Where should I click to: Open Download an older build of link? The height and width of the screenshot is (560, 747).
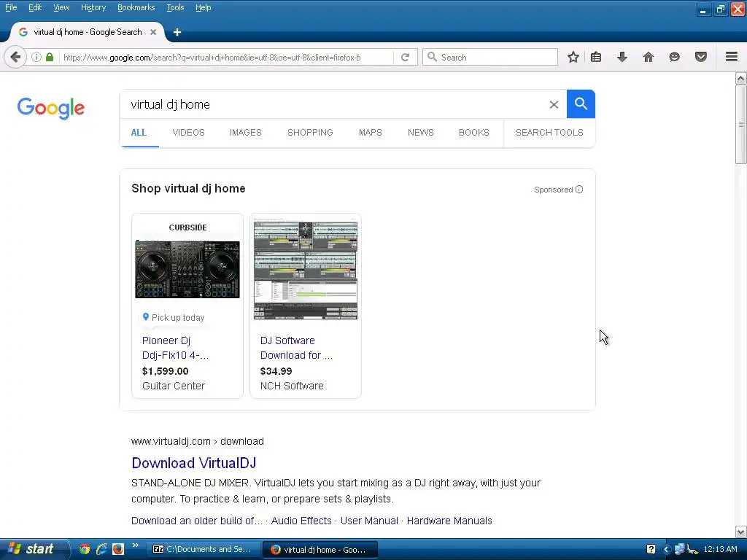197,521
